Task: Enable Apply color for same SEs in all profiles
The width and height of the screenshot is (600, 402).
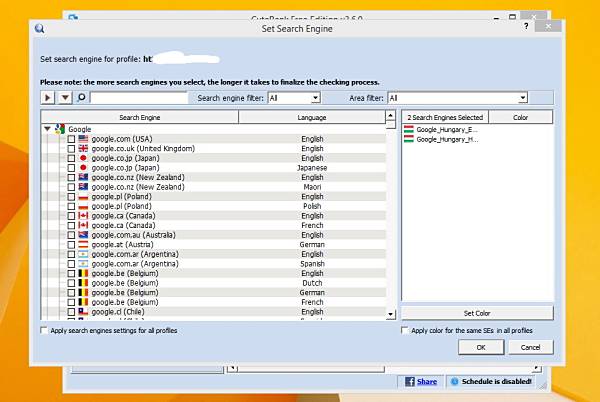Action: 404,330
